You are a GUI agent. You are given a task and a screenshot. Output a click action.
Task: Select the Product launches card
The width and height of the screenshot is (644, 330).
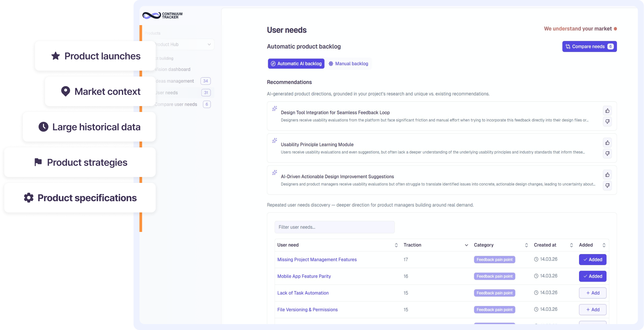coord(95,56)
